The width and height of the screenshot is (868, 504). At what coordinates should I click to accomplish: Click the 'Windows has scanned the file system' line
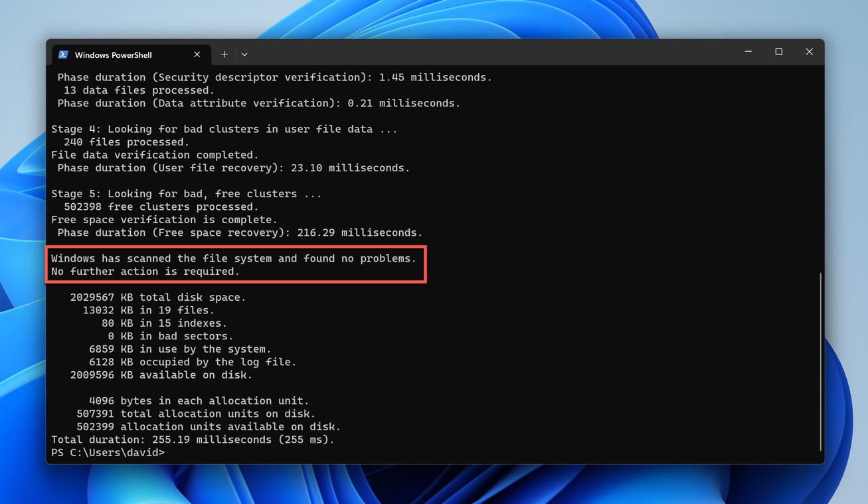pyautogui.click(x=233, y=258)
